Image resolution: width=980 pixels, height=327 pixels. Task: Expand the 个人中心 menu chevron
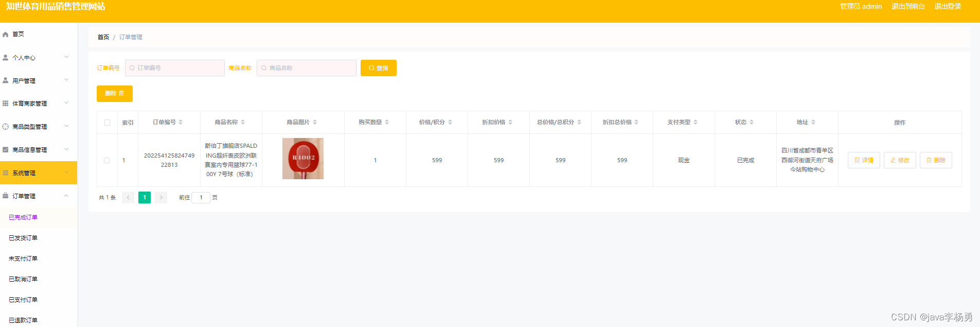[x=66, y=57]
